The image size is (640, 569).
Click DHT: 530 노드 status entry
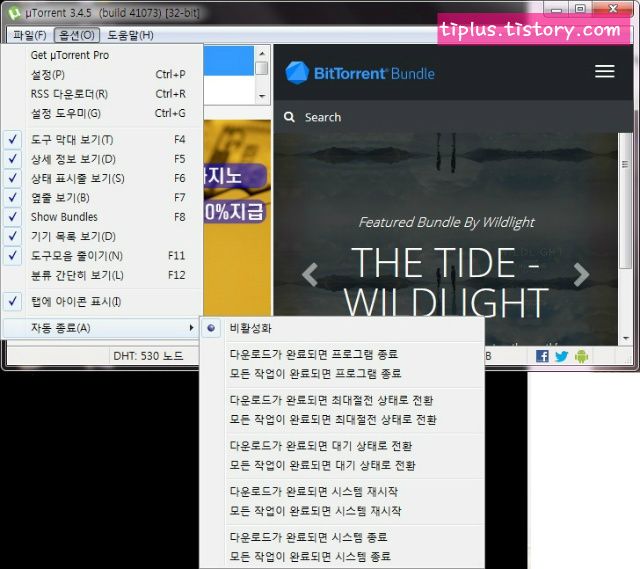tap(148, 356)
